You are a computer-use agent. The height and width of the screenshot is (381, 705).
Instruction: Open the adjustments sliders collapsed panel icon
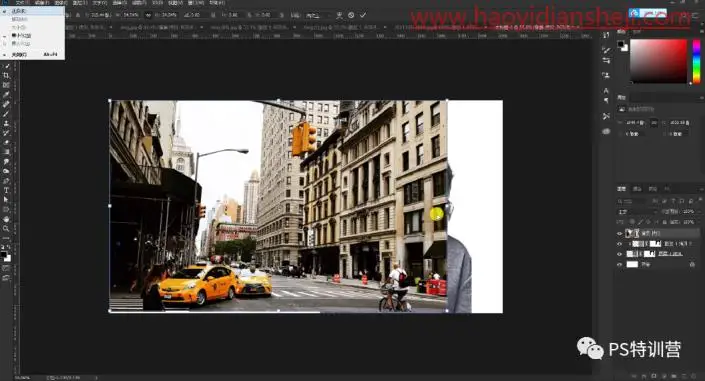(606, 60)
